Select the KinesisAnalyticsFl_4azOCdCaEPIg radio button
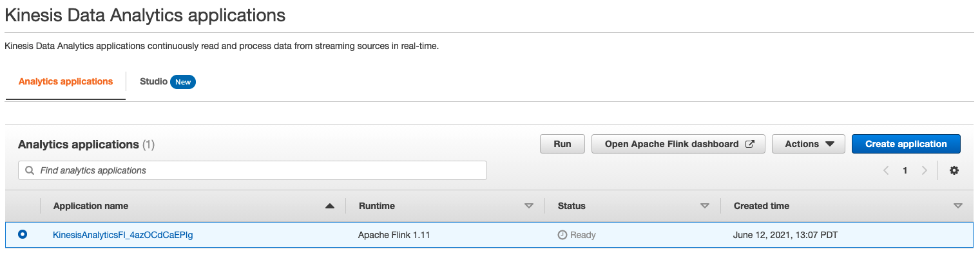This screenshot has width=980, height=260. point(23,235)
